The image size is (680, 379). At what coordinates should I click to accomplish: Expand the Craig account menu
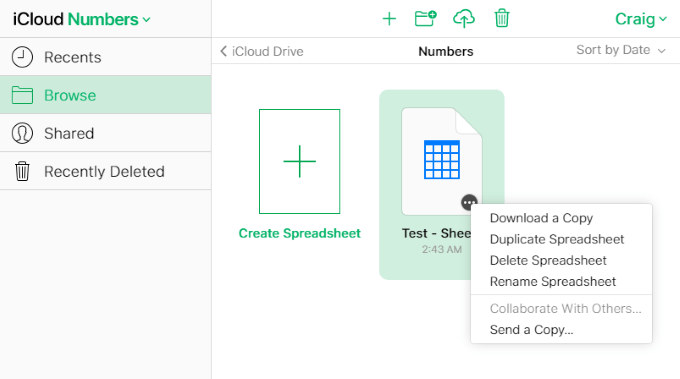[x=641, y=19]
